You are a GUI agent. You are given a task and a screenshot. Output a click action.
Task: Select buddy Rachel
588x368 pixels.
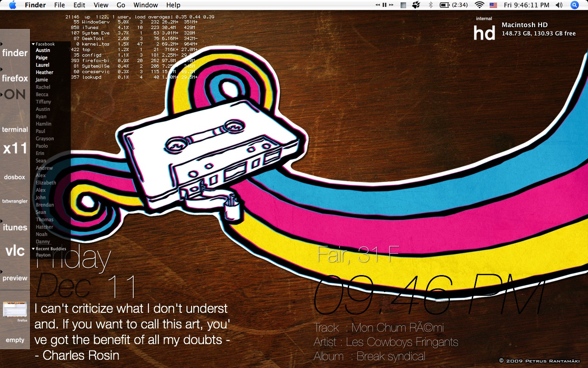[x=43, y=87]
